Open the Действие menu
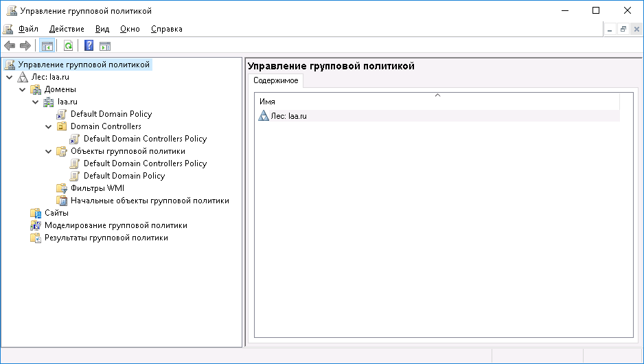Screen dimensions: 644x364 [67, 29]
